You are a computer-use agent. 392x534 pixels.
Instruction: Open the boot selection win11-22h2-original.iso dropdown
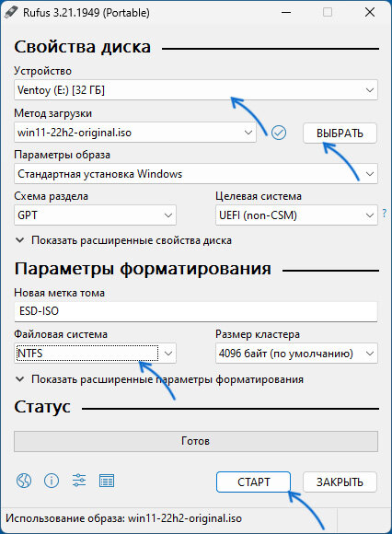point(135,133)
